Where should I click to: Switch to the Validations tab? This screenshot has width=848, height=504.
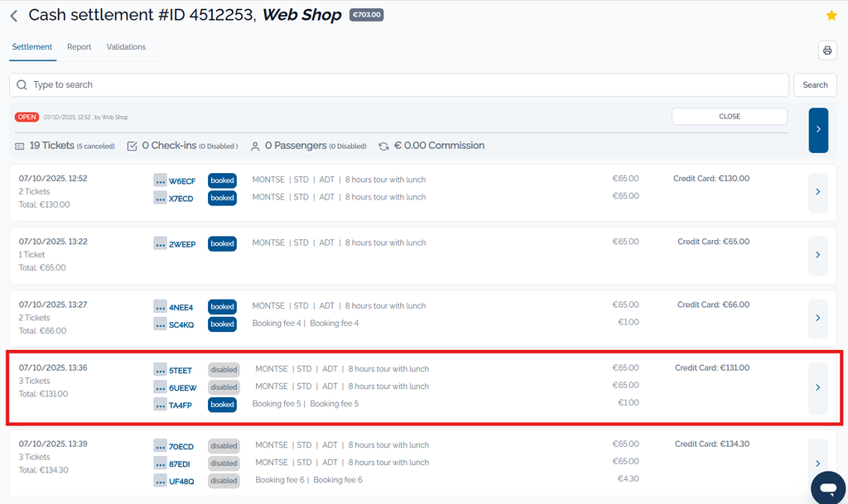pos(126,47)
